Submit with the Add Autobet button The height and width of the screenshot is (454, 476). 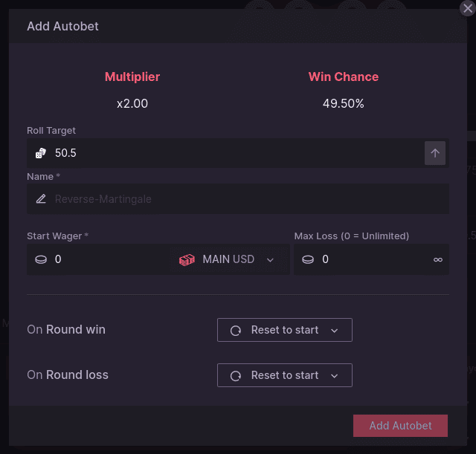[x=400, y=426]
